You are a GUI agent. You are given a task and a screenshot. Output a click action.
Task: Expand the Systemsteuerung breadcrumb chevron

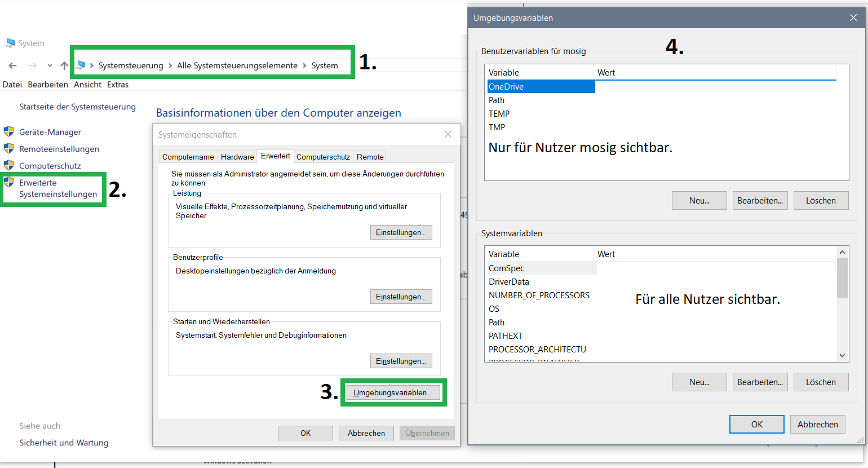point(170,65)
